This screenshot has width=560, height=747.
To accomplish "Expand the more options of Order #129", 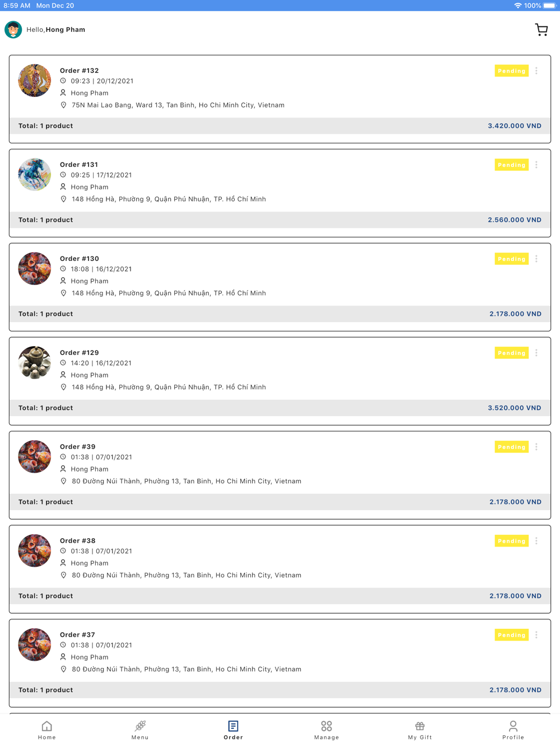I will 536,353.
